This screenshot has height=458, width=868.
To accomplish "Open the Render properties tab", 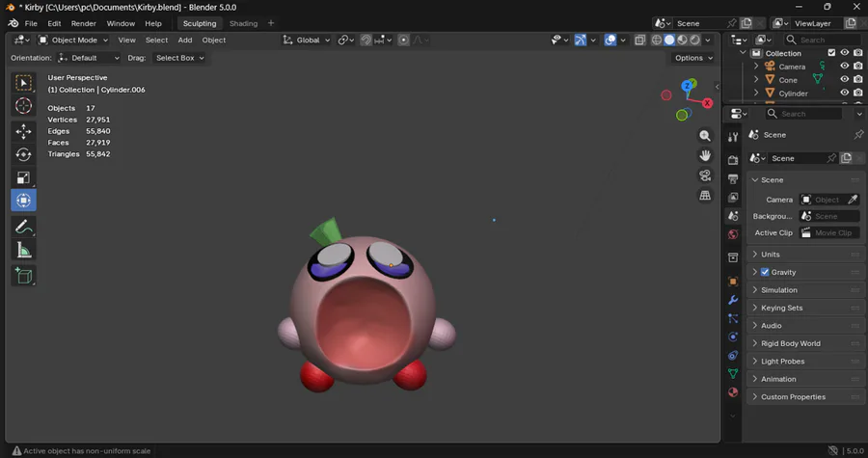I will click(733, 160).
